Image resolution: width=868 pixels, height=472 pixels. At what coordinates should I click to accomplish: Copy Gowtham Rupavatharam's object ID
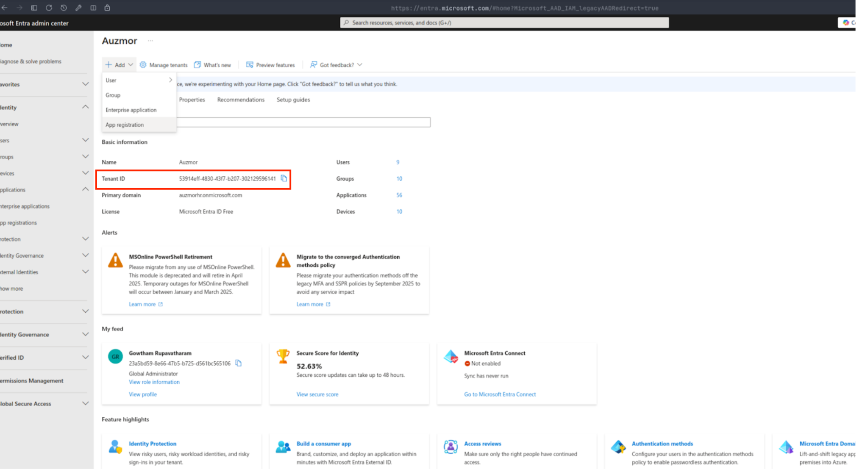(239, 363)
